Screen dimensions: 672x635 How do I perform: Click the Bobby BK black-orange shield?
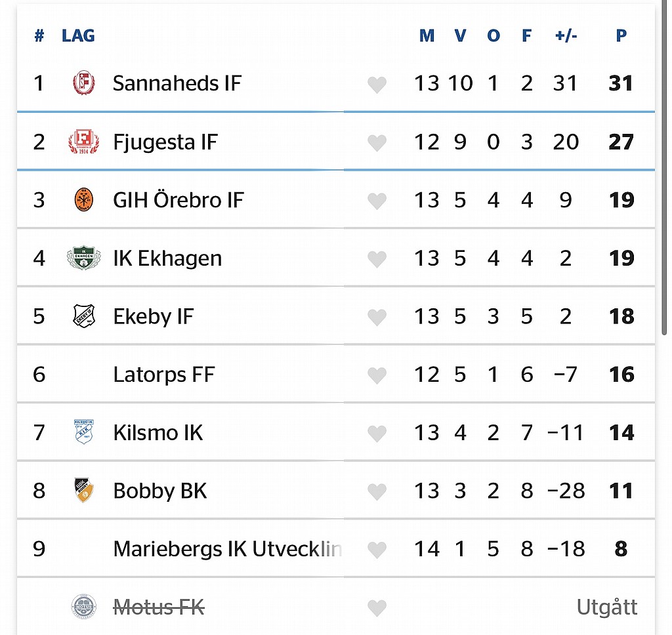pyautogui.click(x=83, y=490)
